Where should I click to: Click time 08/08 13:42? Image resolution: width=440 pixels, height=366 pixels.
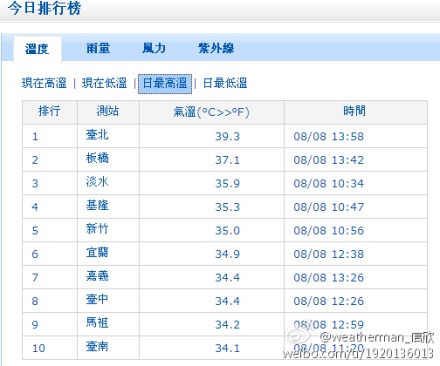pos(329,160)
